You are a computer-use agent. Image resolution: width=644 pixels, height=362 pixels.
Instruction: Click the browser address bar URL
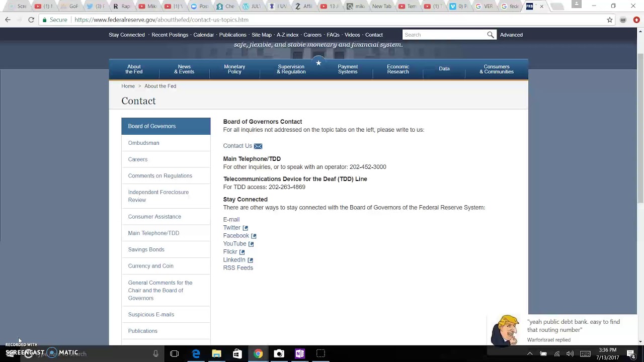(162, 20)
